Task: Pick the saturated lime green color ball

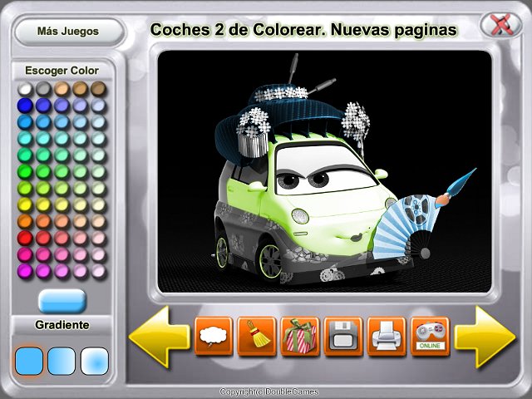Action: pyautogui.click(x=25, y=189)
